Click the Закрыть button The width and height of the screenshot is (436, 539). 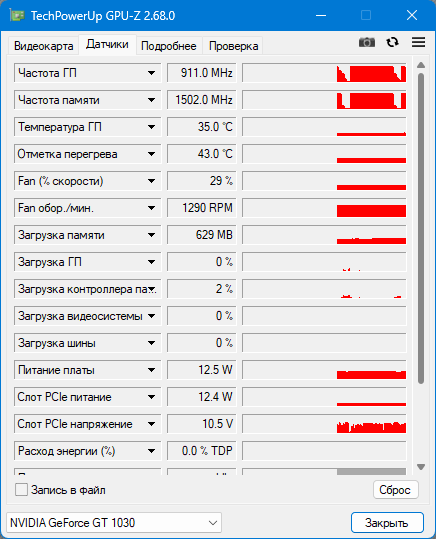pyautogui.click(x=387, y=523)
